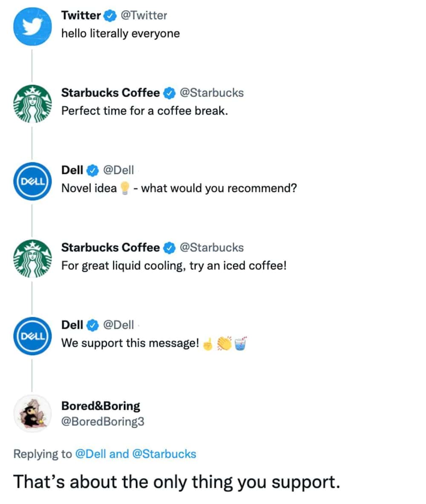Click the Dell logo avatar on "Novel idea" tweet
426x504 pixels.
[x=32, y=181]
